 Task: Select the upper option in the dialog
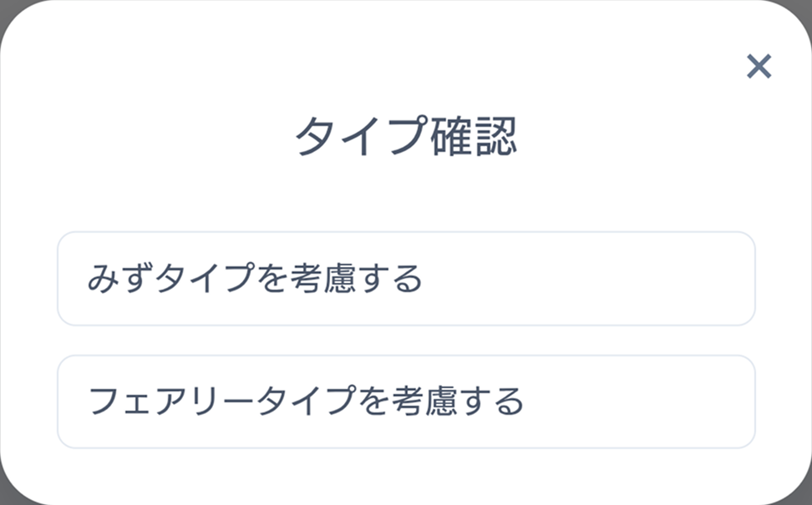(406, 277)
